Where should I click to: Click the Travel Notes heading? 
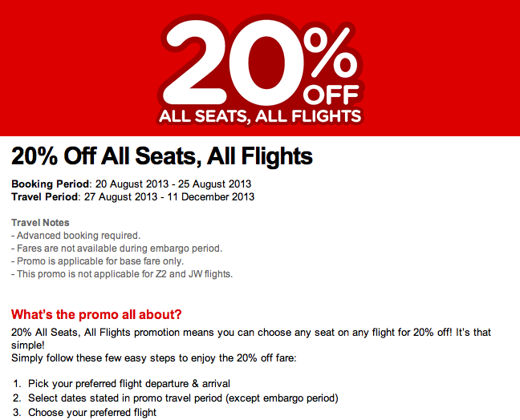[x=40, y=223]
